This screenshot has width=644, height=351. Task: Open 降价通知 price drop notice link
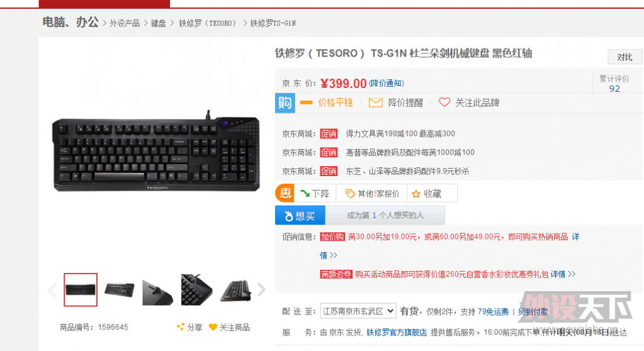387,83
